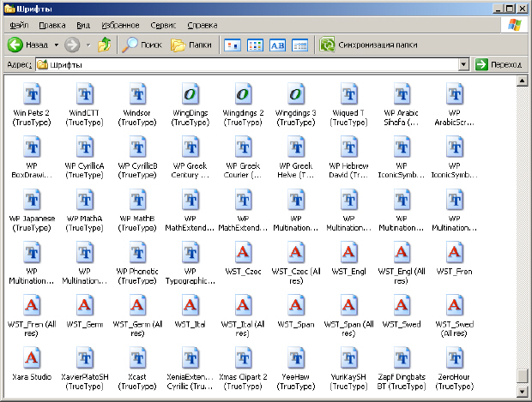
Task: Switch to Details view icon
Action: tap(300, 45)
